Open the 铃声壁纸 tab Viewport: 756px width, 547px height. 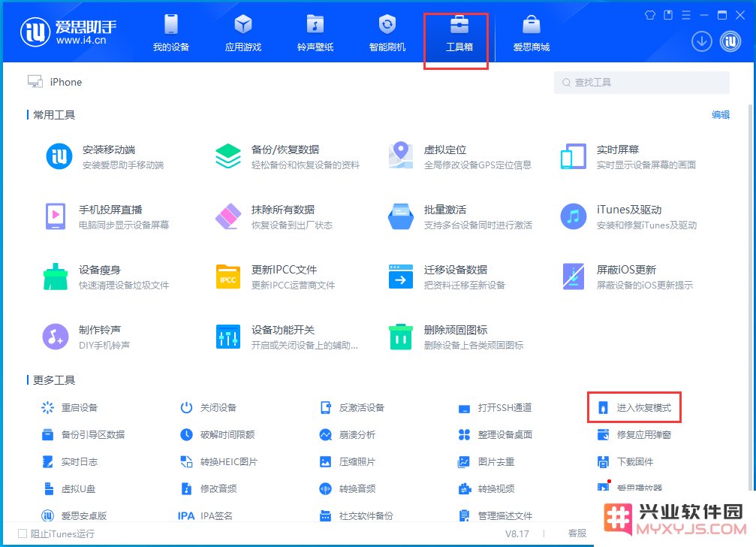[315, 33]
